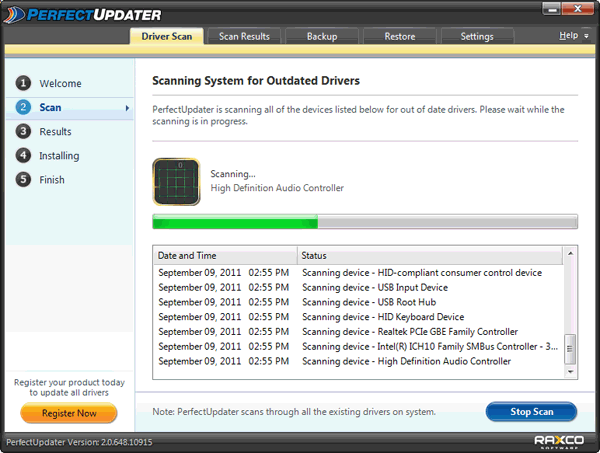The width and height of the screenshot is (600, 453).
Task: Select the USB Input Device log row
Action: click(x=359, y=287)
